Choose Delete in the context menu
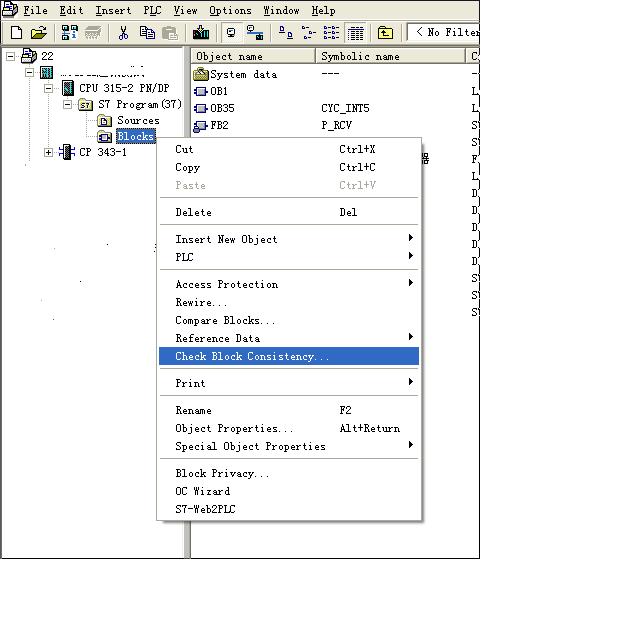This screenshot has height=639, width=633. pos(289,212)
